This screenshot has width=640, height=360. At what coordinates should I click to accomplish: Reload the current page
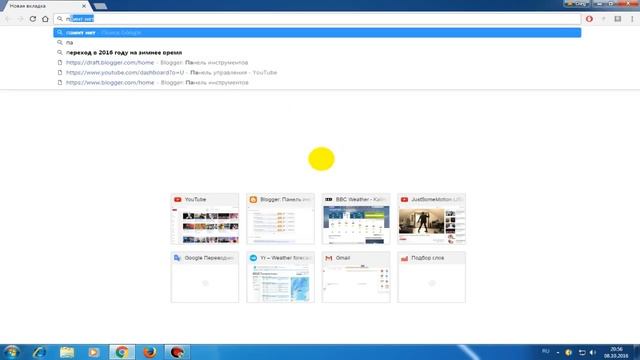coord(33,19)
